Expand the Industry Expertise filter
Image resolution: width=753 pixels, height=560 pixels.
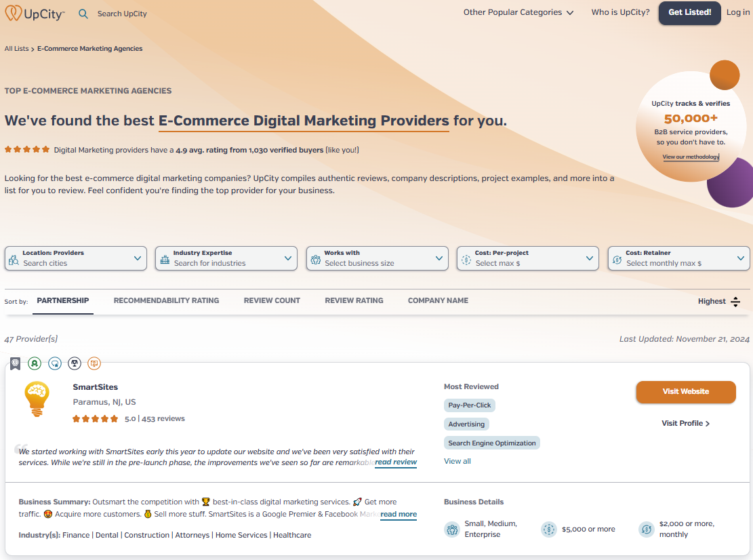226,258
